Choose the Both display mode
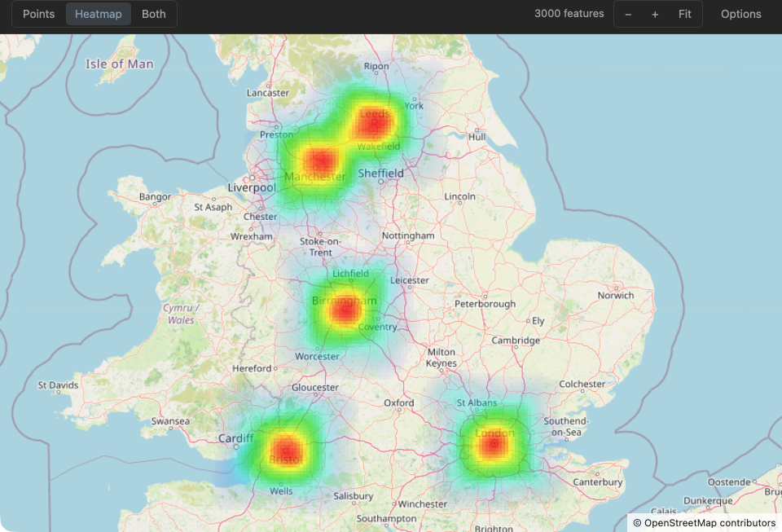The image size is (782, 532). [154, 14]
